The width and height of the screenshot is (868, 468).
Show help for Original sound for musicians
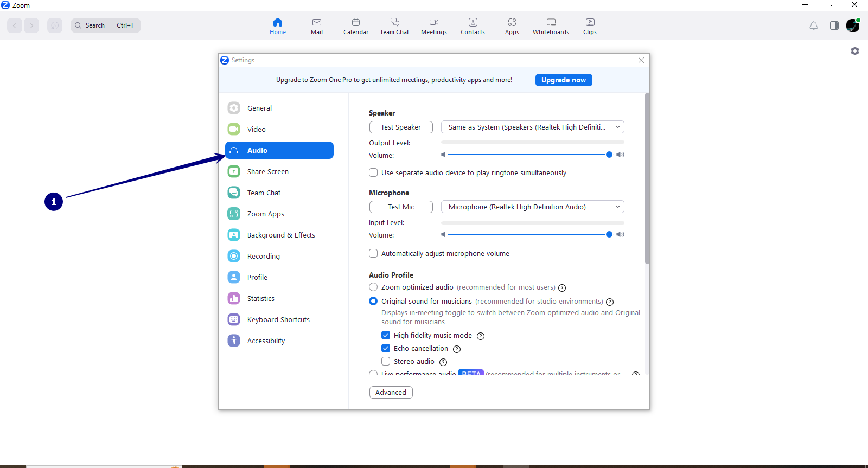[610, 302]
